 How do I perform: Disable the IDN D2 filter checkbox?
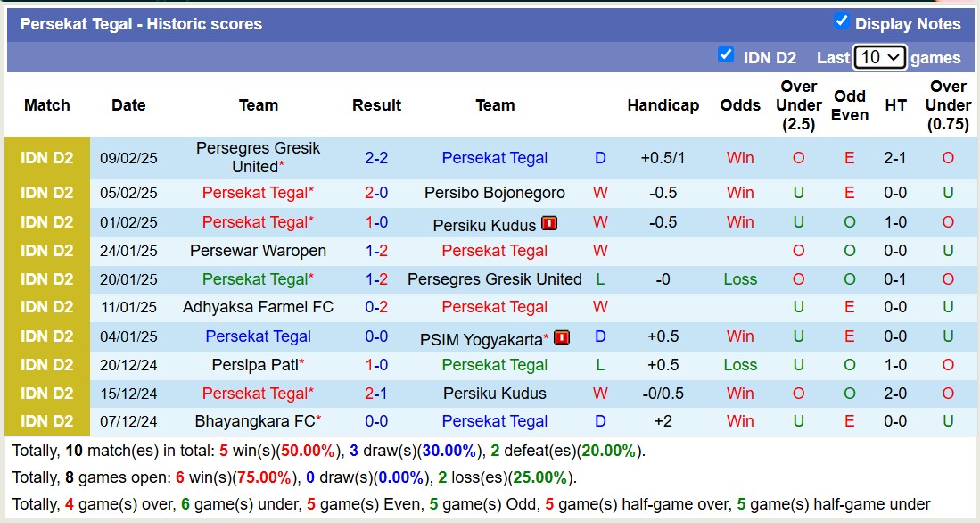click(x=724, y=56)
